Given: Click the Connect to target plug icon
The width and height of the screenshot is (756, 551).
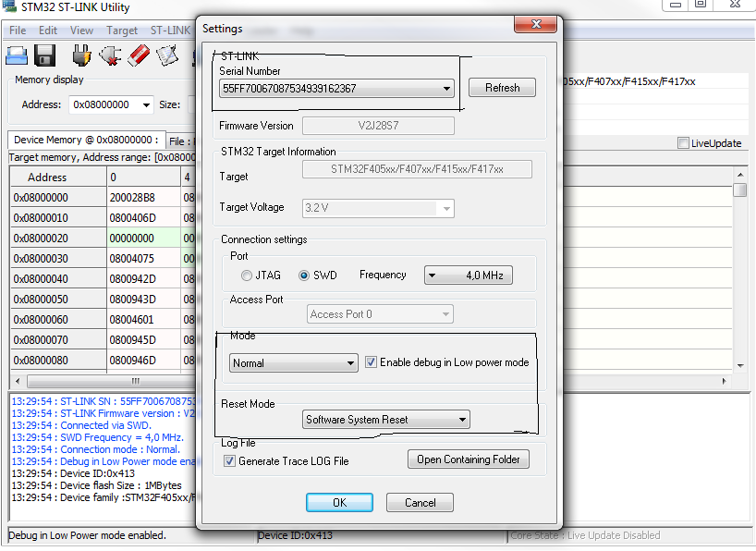Looking at the screenshot, I should click(x=81, y=55).
